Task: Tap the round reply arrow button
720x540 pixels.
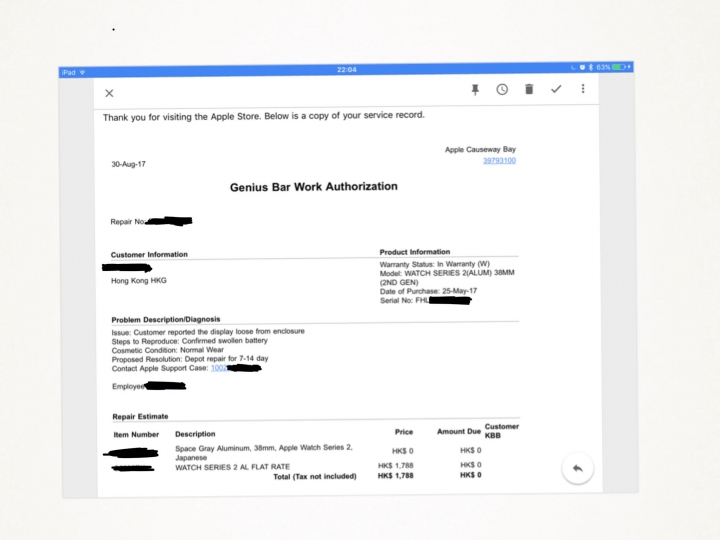Action: (x=578, y=468)
